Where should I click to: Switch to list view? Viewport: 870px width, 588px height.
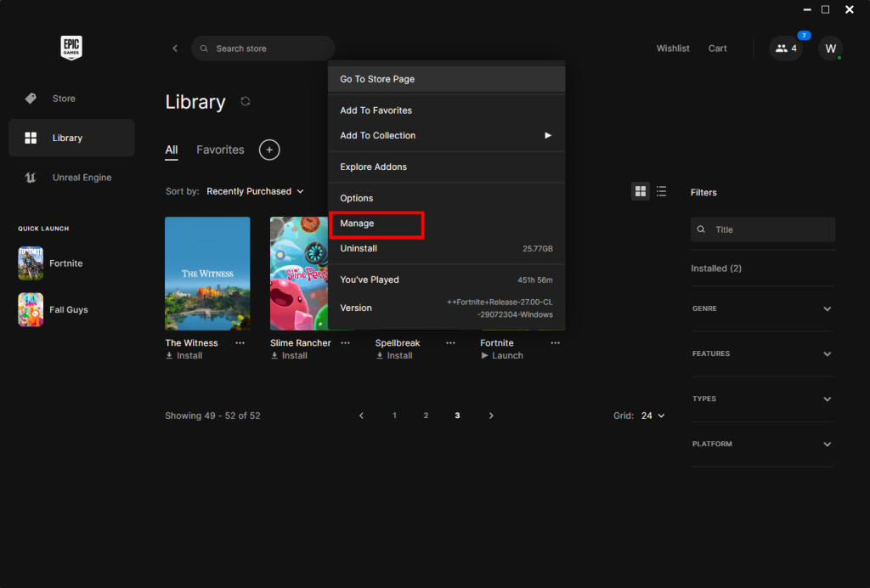coord(661,191)
